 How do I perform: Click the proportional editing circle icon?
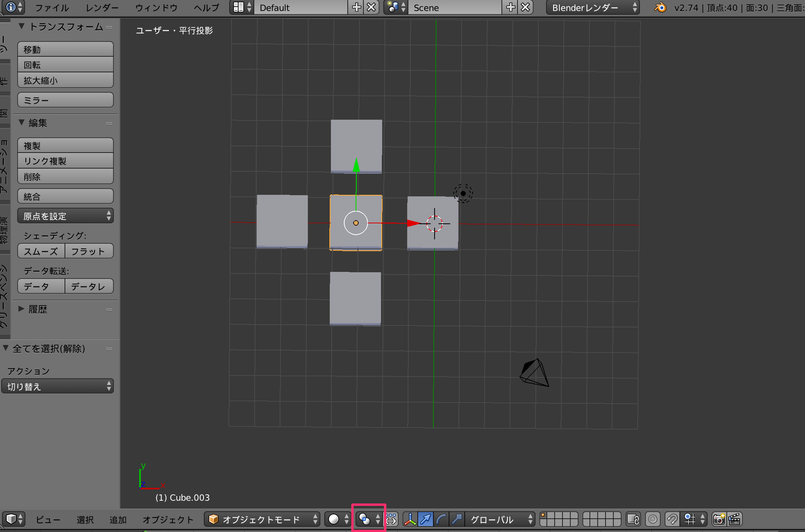tap(652, 519)
